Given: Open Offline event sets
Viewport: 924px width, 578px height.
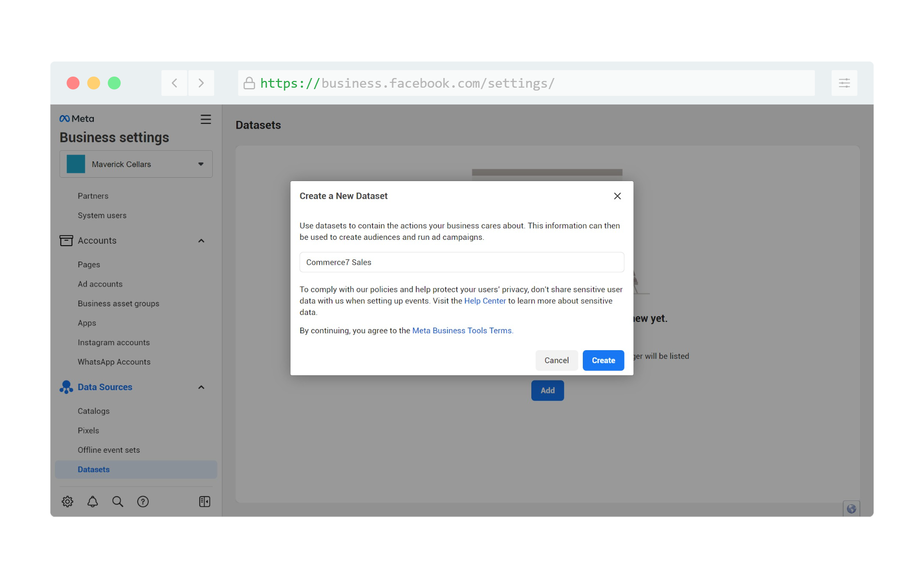Looking at the screenshot, I should [x=109, y=450].
